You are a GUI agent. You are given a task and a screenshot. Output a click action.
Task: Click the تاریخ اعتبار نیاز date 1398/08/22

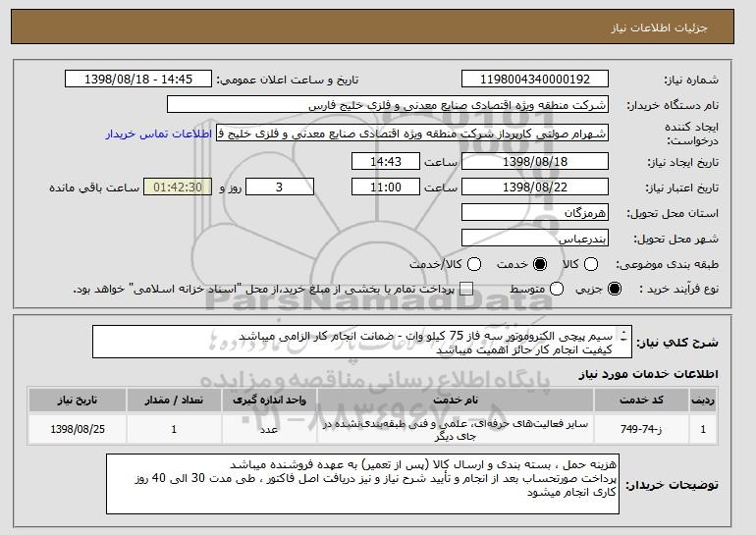(x=535, y=187)
